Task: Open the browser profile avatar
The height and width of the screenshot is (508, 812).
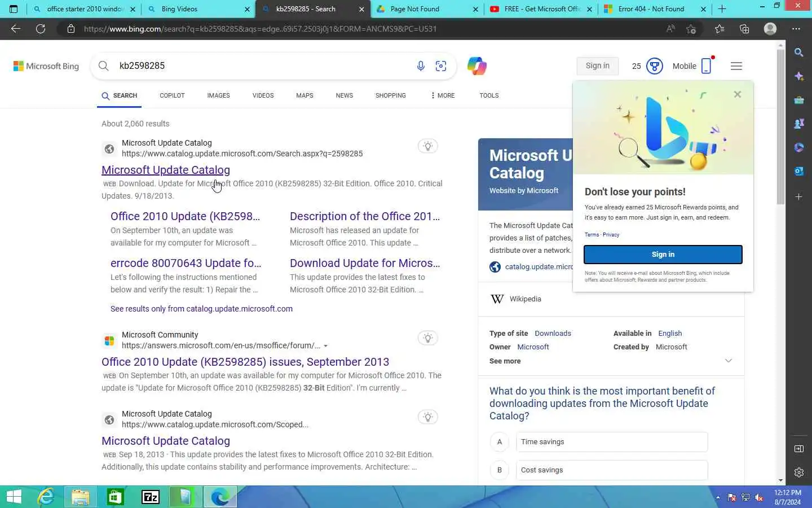Action: point(770,29)
